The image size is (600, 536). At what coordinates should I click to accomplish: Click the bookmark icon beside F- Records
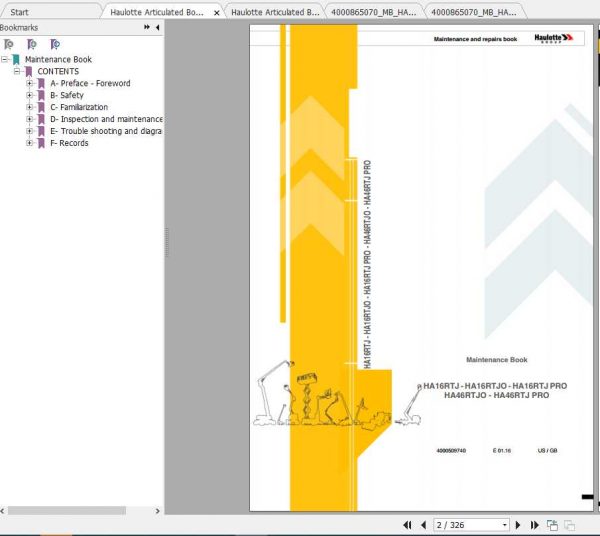[41, 143]
